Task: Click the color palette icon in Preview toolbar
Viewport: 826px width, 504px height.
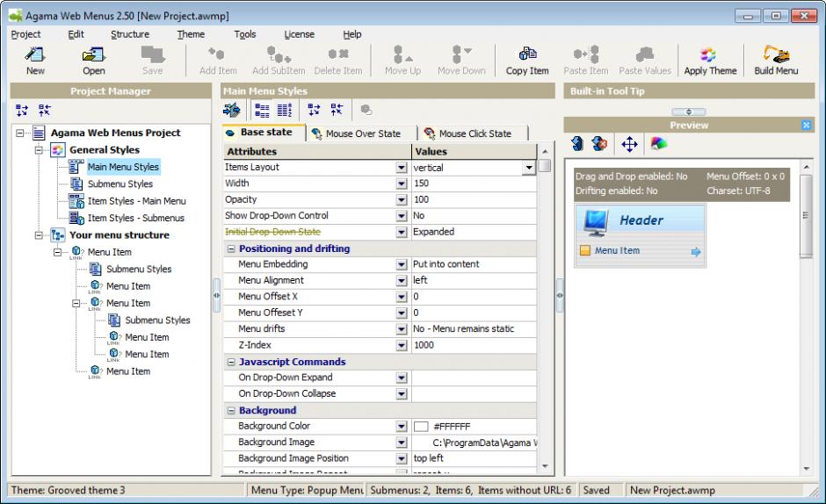Action: coord(658,143)
